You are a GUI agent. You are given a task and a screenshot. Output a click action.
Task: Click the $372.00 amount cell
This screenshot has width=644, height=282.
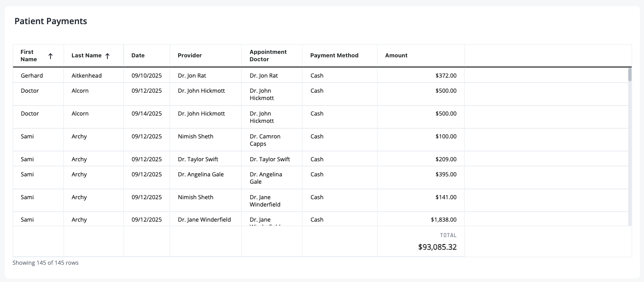(421, 75)
